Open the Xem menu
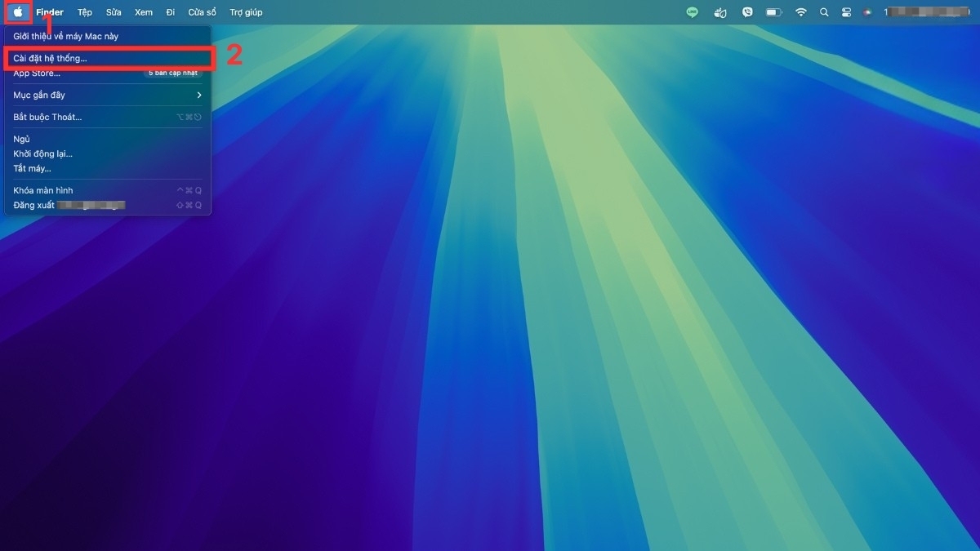Viewport: 980px width, 551px height. tap(144, 12)
